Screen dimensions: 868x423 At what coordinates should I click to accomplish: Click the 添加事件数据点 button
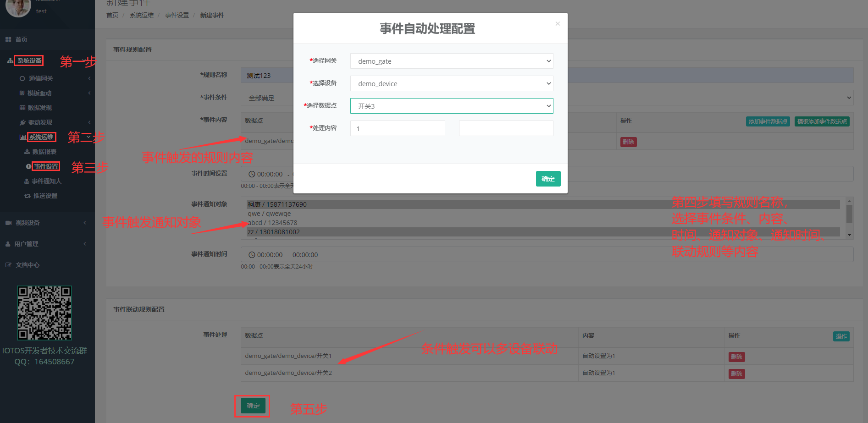coord(768,121)
